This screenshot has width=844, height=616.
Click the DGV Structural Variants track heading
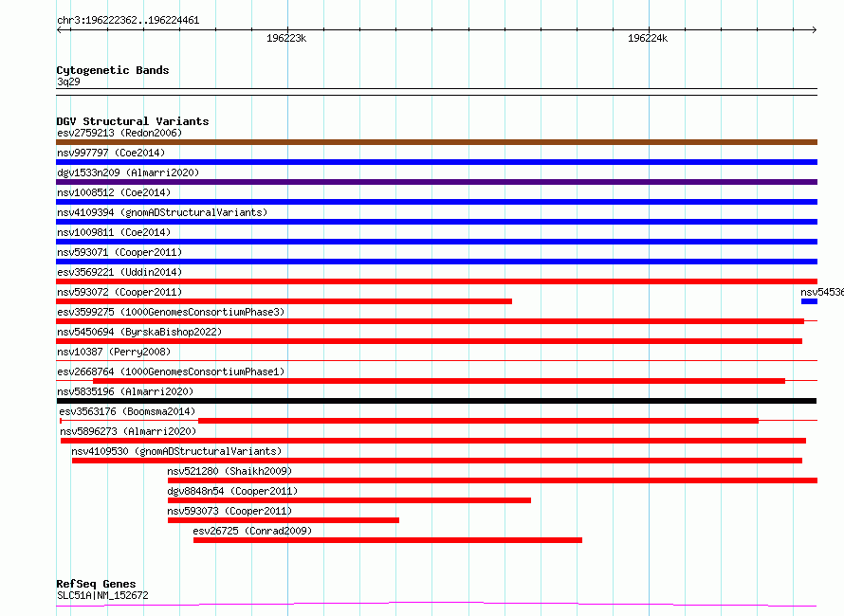coord(133,121)
